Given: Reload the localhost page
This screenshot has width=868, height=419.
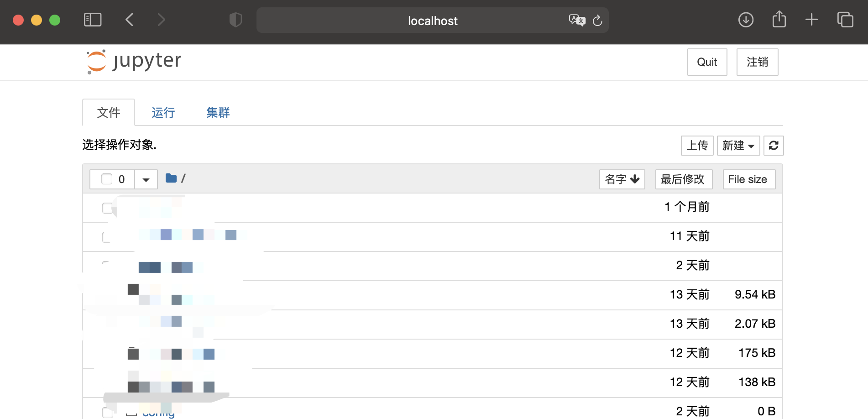Looking at the screenshot, I should (597, 21).
